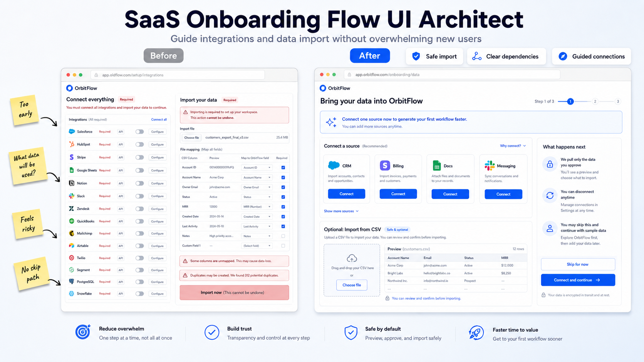The width and height of the screenshot is (644, 362).
Task: Click step 2 on the progress indicator
Action: pos(595,102)
